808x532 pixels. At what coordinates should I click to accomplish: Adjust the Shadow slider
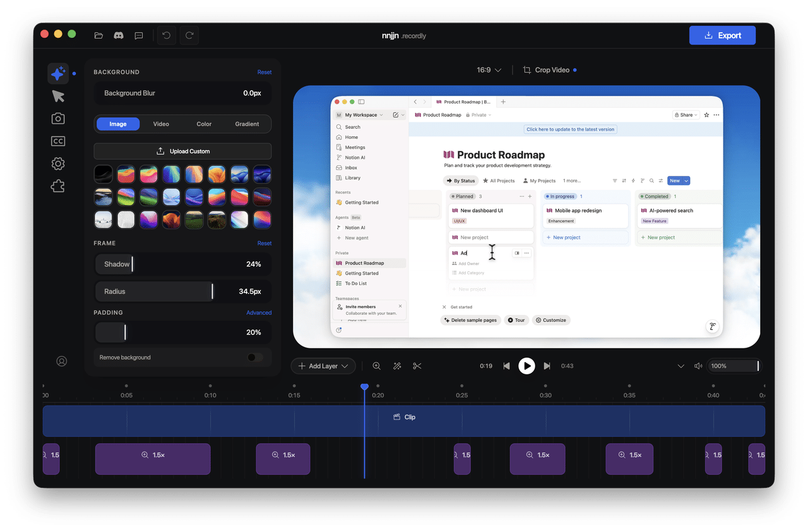point(183,264)
